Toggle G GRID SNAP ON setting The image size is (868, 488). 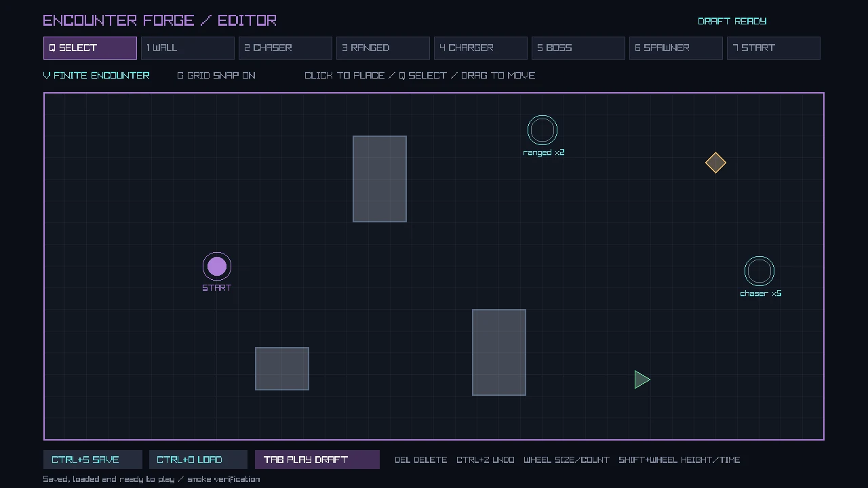216,75
